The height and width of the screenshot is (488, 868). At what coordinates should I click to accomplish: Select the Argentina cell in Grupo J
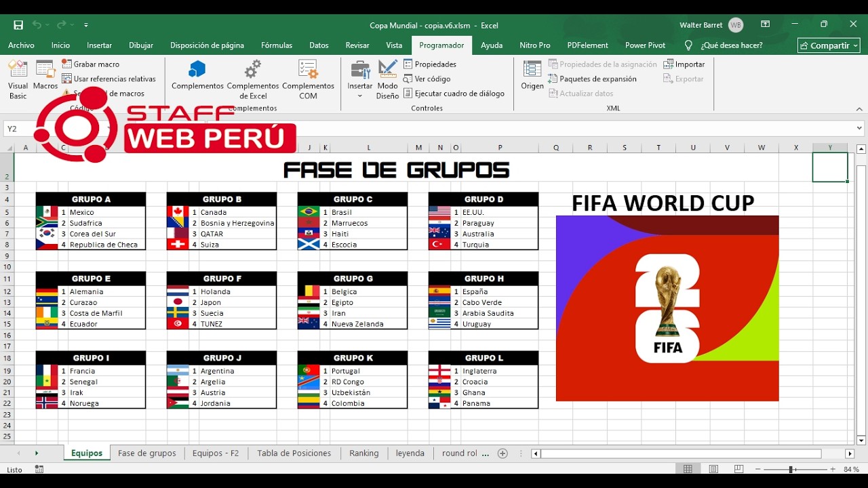(x=238, y=371)
